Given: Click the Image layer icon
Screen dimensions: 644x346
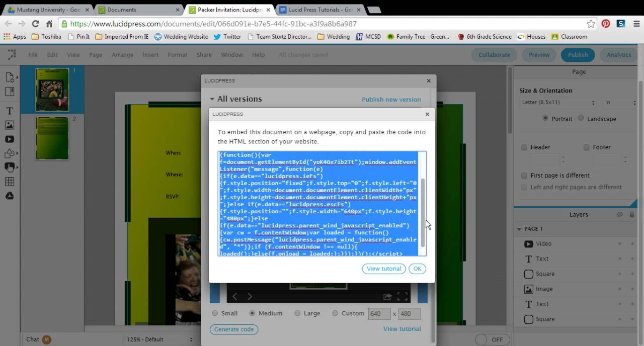Looking at the screenshot, I should tap(529, 289).
